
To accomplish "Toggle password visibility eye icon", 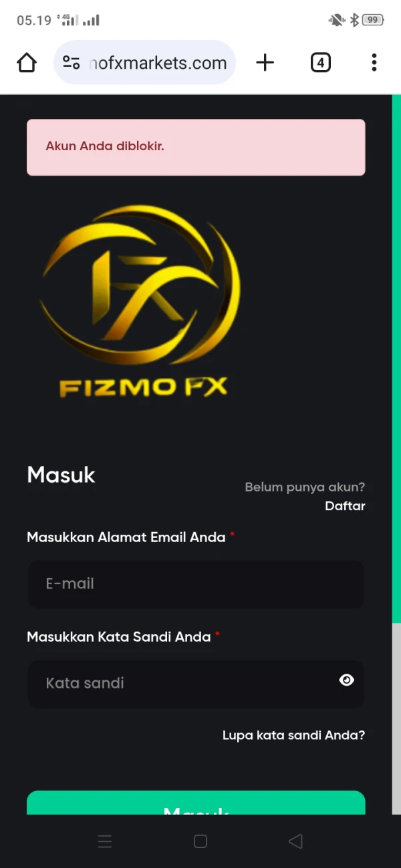I will [x=346, y=680].
